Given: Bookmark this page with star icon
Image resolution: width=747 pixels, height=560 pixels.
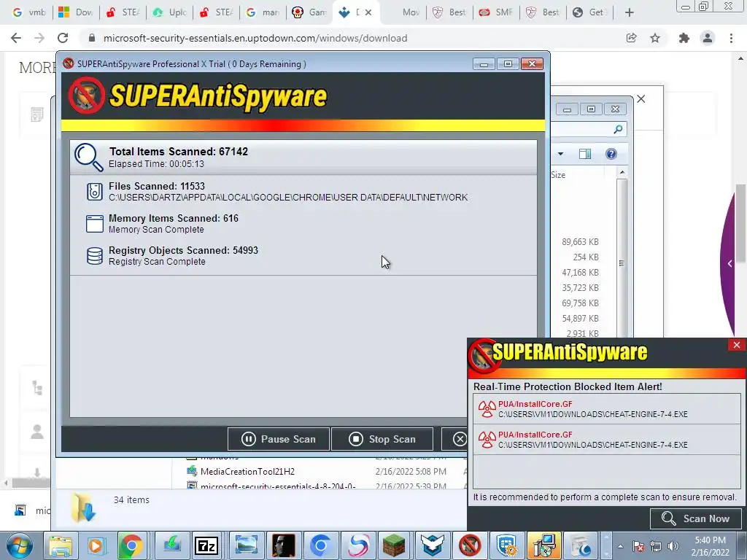Looking at the screenshot, I should click(x=655, y=38).
